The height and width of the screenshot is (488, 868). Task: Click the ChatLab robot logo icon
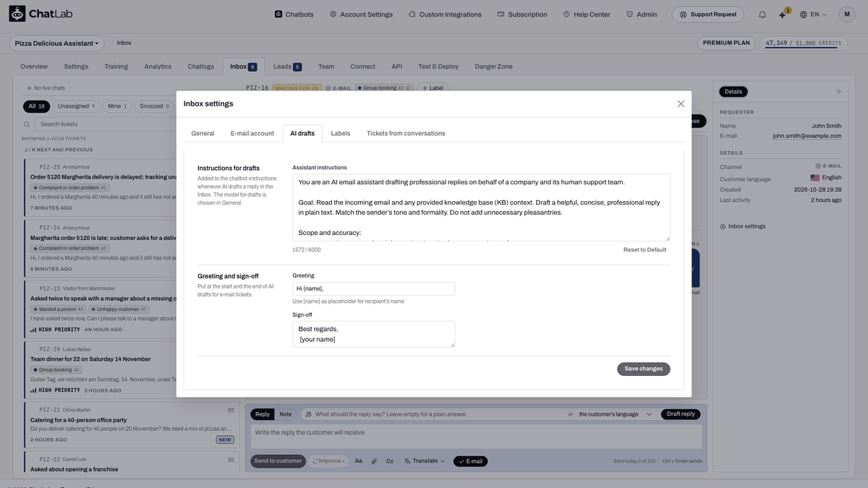[17, 14]
